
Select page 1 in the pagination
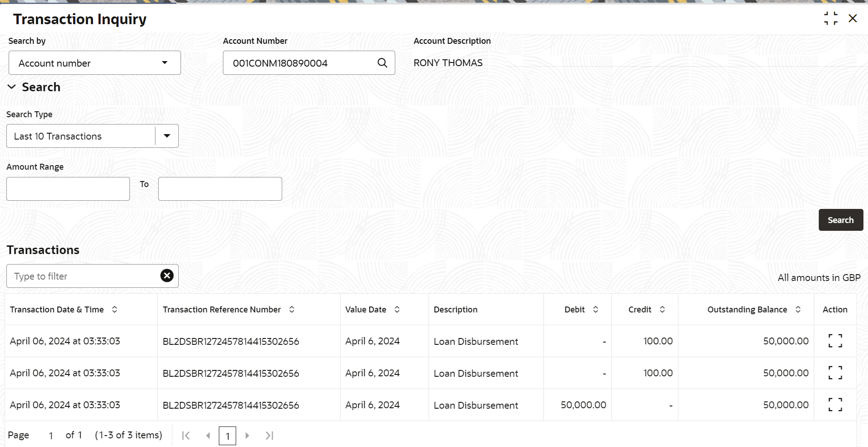[x=227, y=436]
